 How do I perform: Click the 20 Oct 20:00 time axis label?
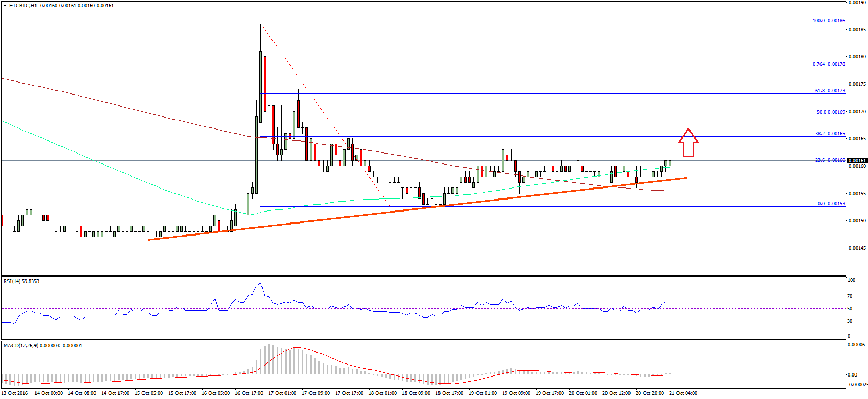[650, 393]
